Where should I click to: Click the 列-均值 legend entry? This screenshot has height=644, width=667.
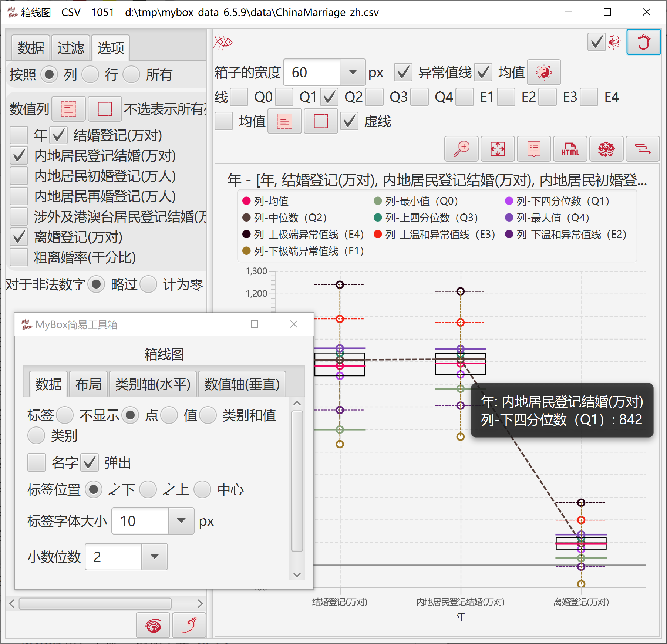tap(265, 201)
